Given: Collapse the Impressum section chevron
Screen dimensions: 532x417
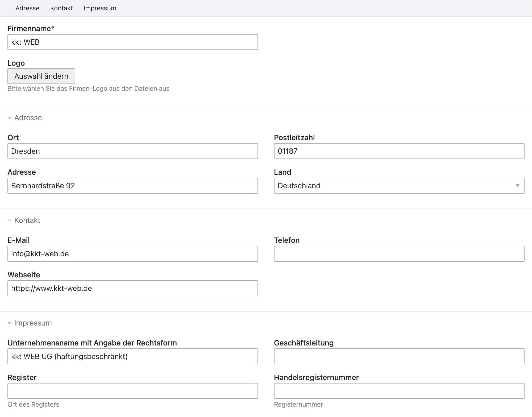Looking at the screenshot, I should tap(10, 323).
